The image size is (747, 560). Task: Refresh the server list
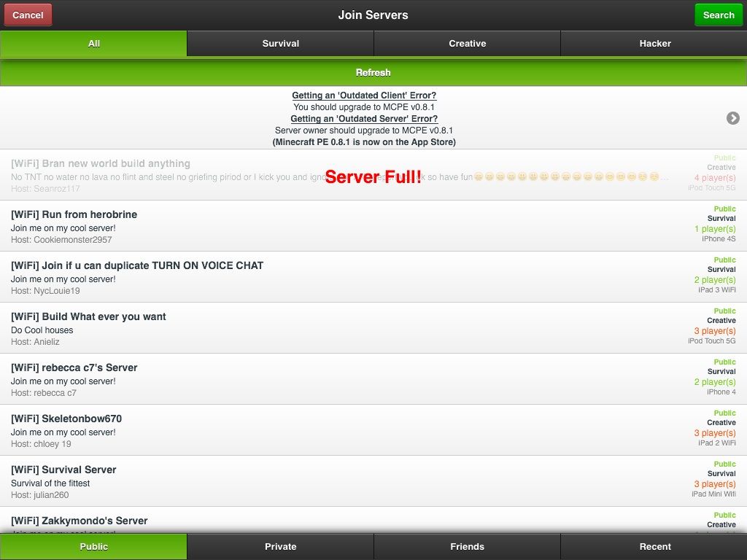tap(373, 72)
